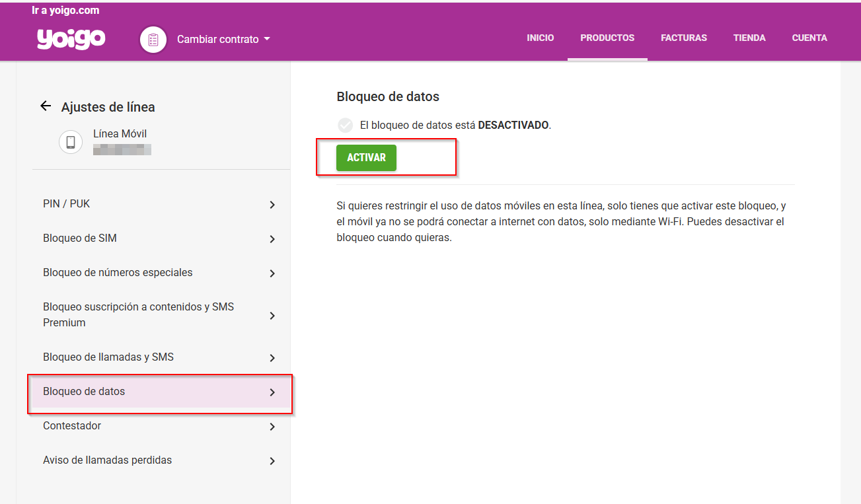Select the chevron beside PIN / PUK
861x504 pixels.
point(272,204)
